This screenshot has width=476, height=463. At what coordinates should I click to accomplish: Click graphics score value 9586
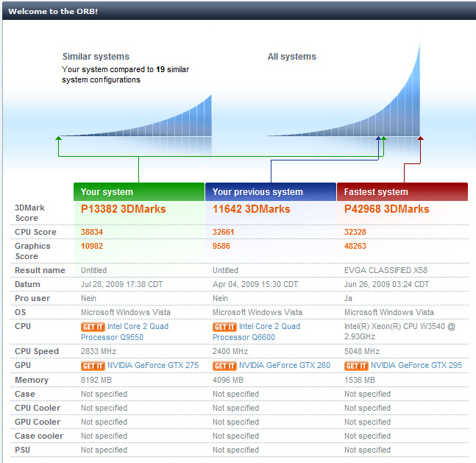(x=221, y=246)
